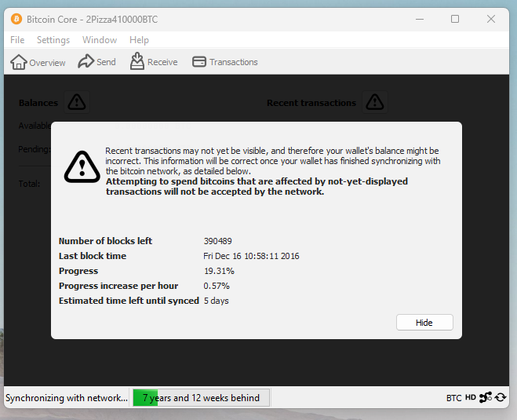Click the 'Total:' balance label
The width and height of the screenshot is (517, 420).
[29, 184]
